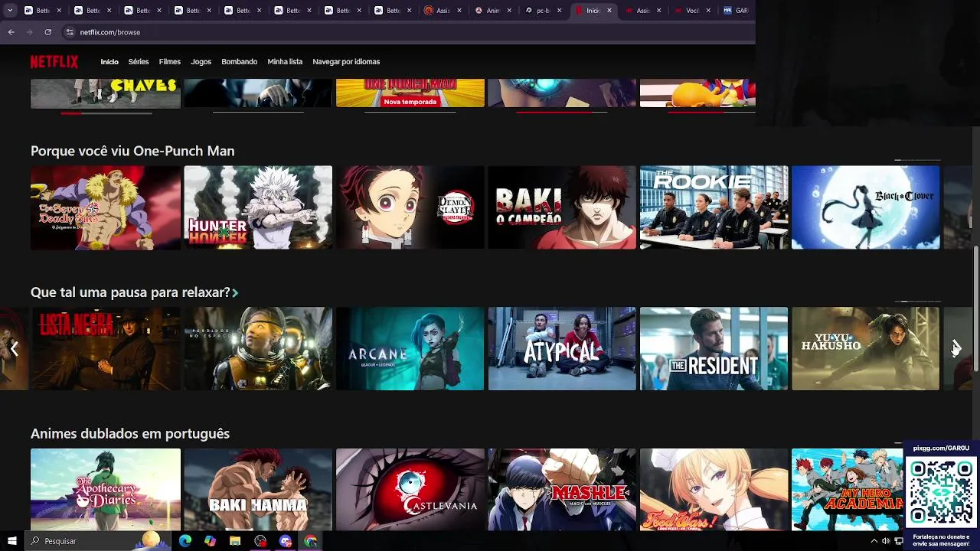Open network settings in system tray
980x551 pixels.
(899, 541)
